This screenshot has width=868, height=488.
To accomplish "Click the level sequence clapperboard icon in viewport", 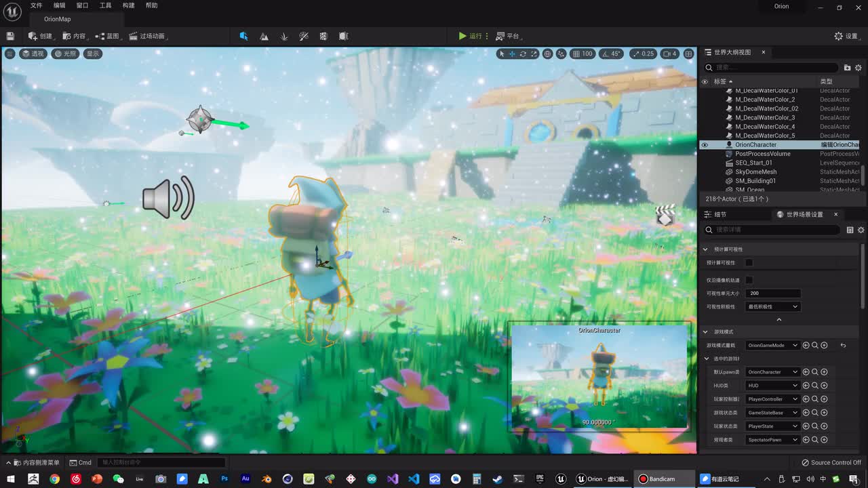I will click(665, 215).
